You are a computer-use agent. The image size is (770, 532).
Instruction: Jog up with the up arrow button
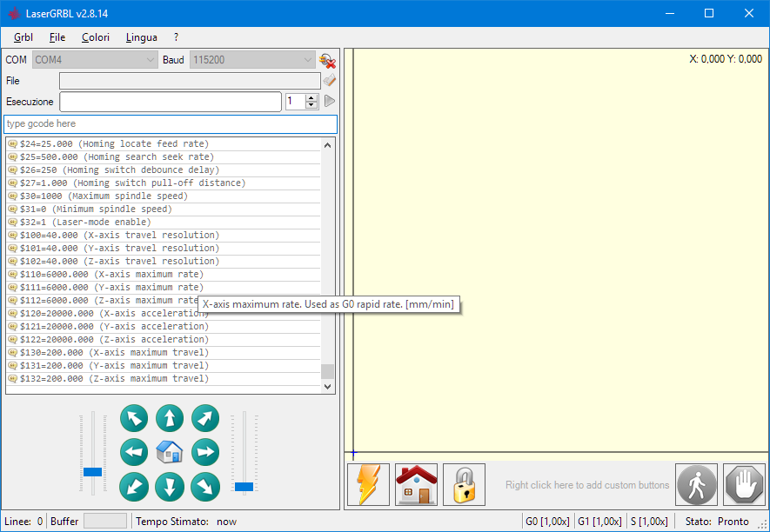coord(170,418)
